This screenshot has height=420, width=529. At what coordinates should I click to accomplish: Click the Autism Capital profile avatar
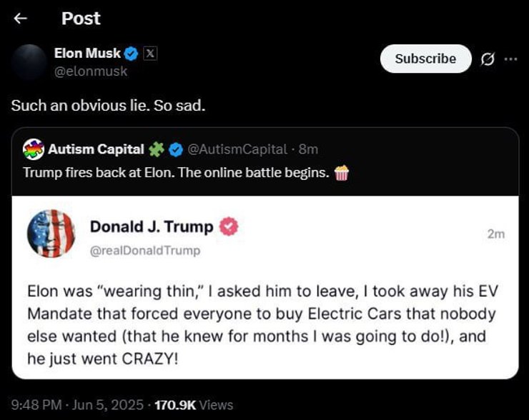[34, 149]
